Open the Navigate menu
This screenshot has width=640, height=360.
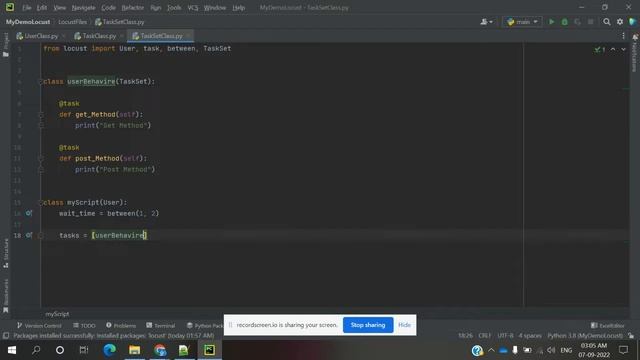[83, 7]
